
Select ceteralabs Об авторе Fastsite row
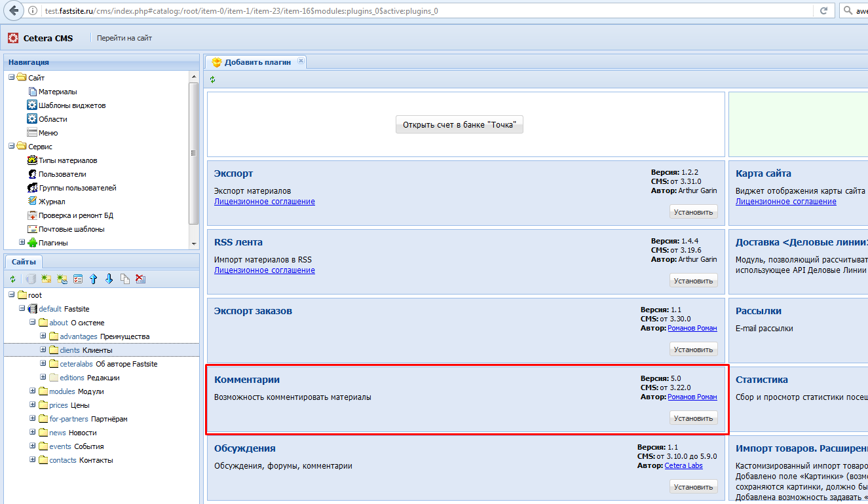101,364
